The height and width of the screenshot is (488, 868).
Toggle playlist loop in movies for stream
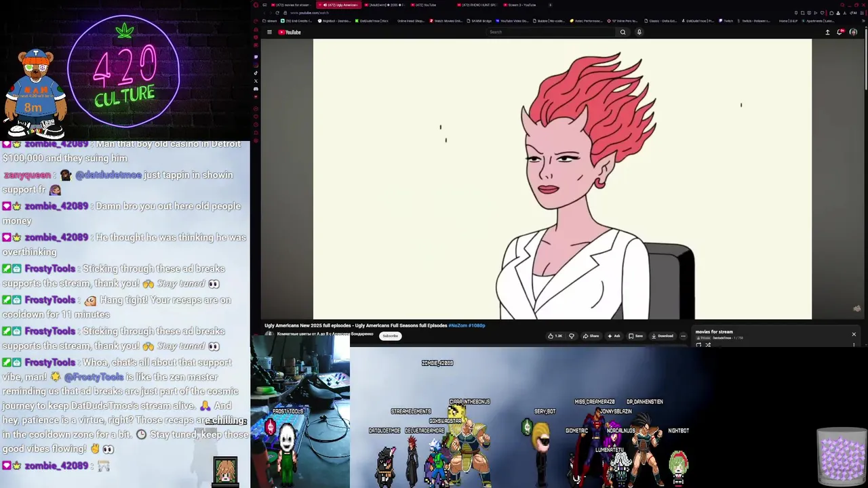pyautogui.click(x=698, y=345)
